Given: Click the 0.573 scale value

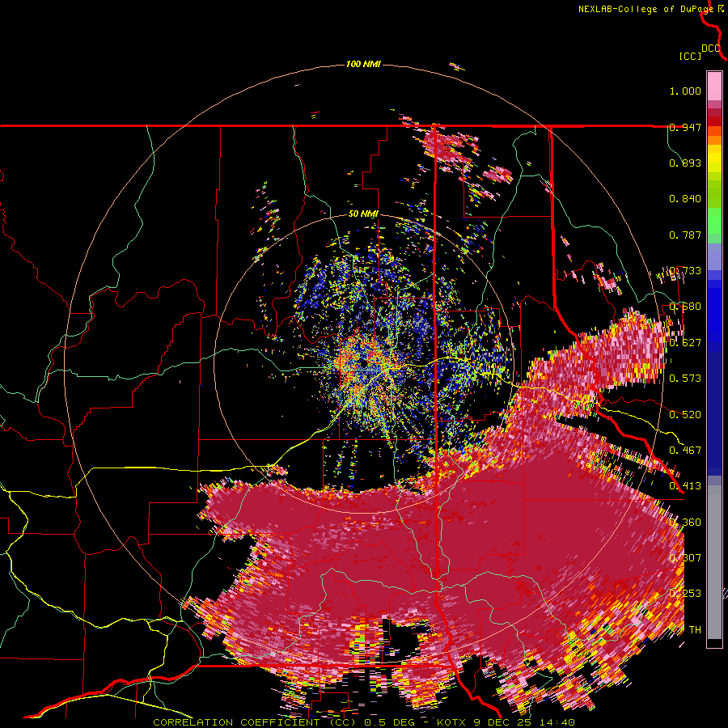Looking at the screenshot, I should coord(685,379).
